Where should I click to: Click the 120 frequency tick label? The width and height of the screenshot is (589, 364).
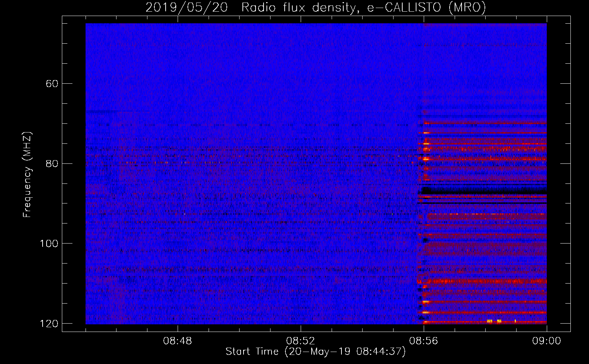[49, 324]
